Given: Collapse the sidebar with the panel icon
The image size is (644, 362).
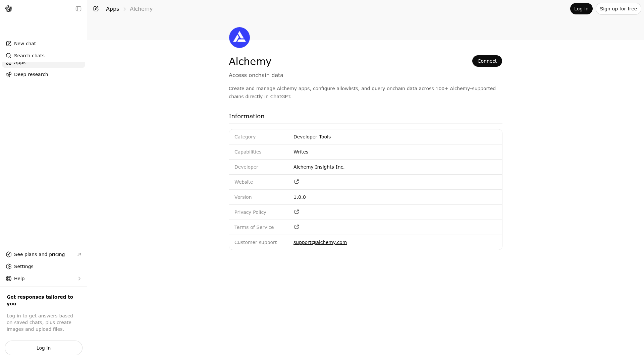Looking at the screenshot, I should [78, 9].
